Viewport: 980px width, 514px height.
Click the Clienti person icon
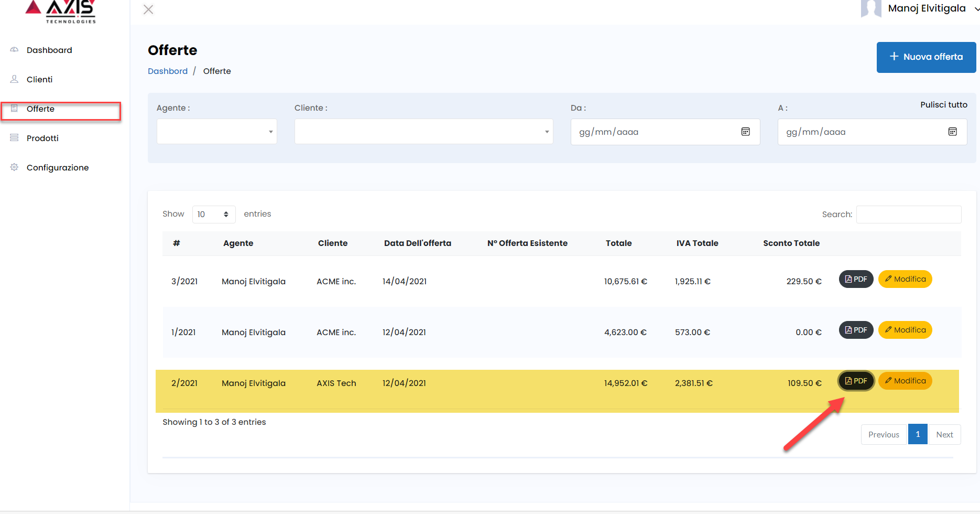(14, 79)
